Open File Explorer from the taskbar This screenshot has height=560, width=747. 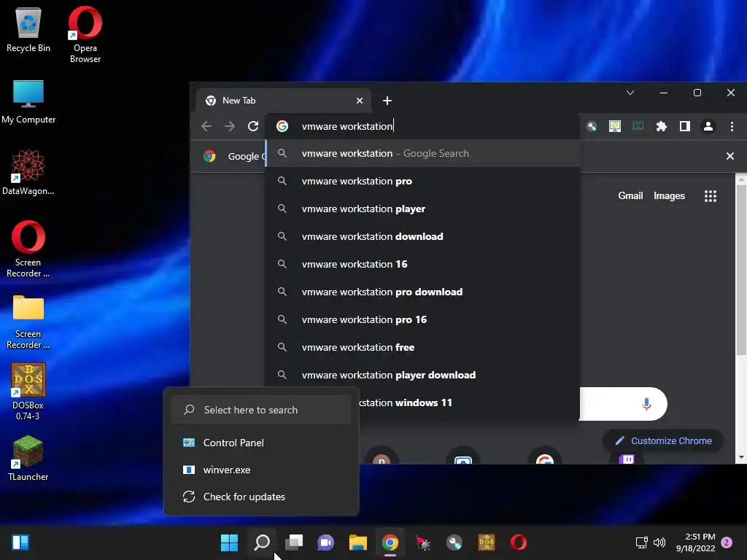coord(357,542)
